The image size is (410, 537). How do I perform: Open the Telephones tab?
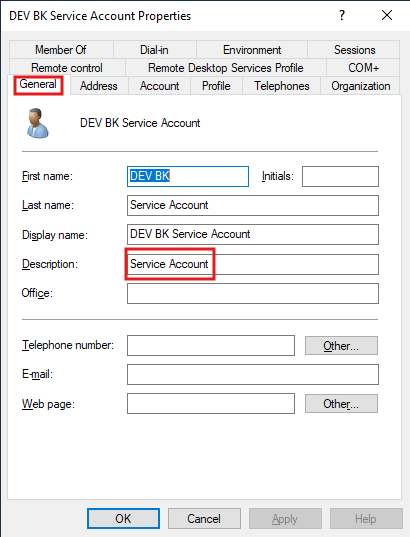click(x=282, y=86)
